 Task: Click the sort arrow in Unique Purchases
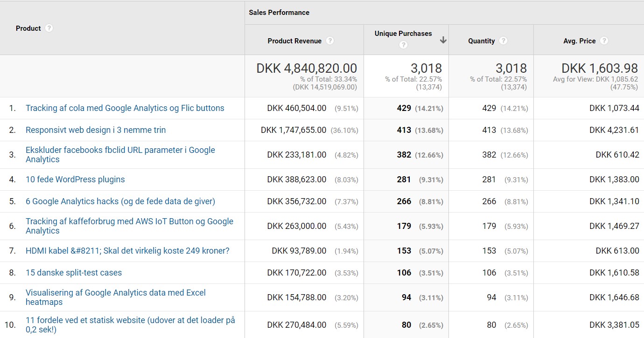(443, 40)
